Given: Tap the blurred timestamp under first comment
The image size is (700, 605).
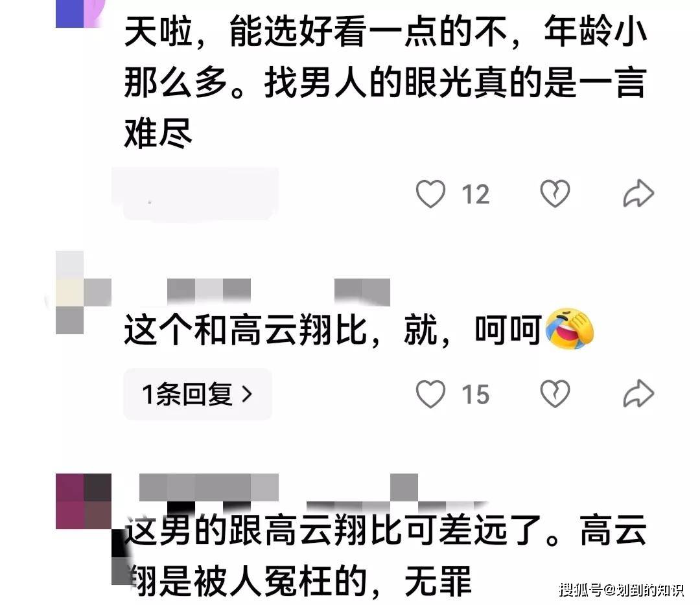Looking at the screenshot, I should click(x=195, y=194).
